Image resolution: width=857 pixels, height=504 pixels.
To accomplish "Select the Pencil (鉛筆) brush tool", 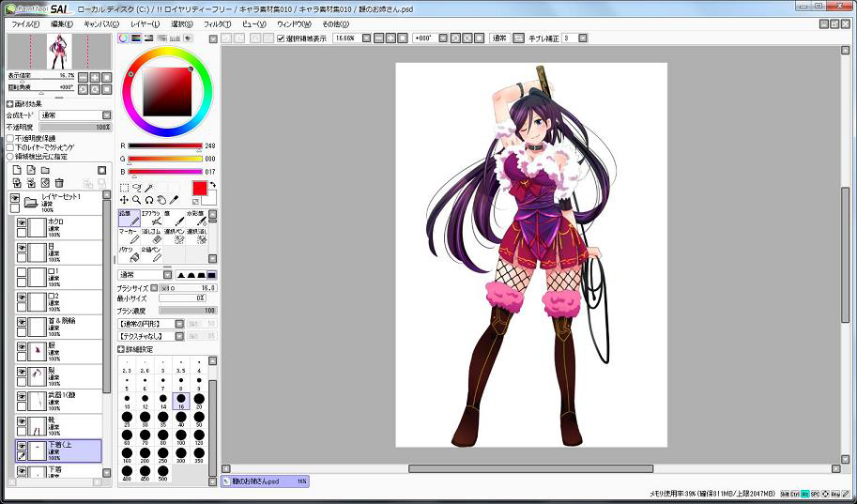I will (130, 218).
